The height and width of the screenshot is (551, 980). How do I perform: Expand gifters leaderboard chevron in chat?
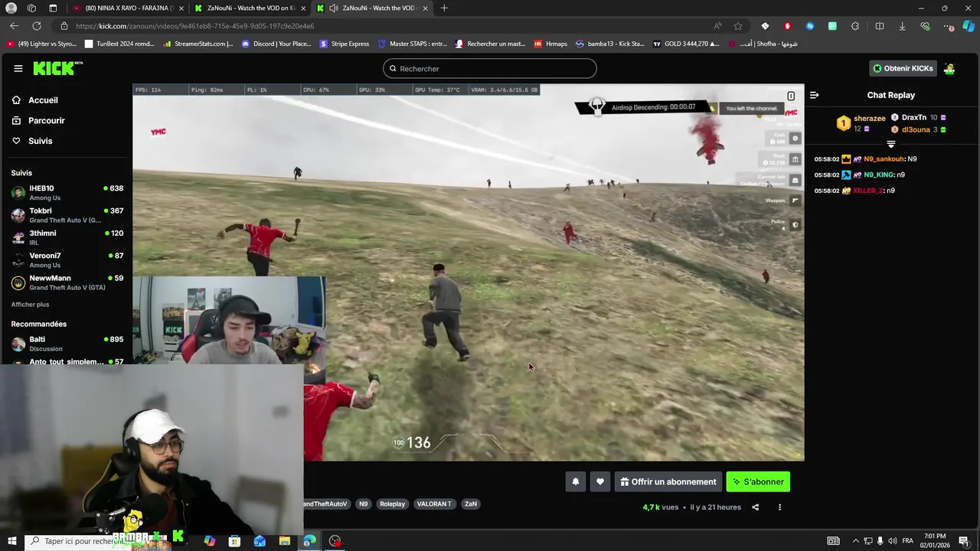tap(890, 144)
